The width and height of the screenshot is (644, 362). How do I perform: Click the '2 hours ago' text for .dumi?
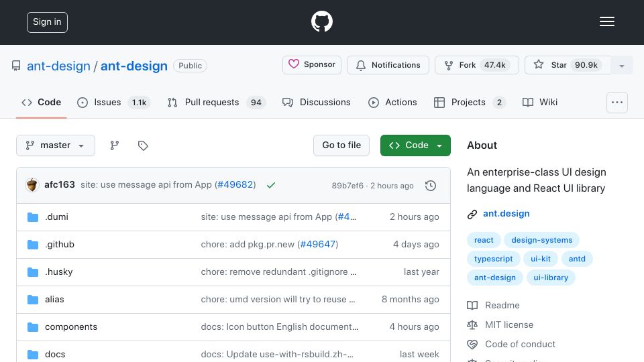414,217
